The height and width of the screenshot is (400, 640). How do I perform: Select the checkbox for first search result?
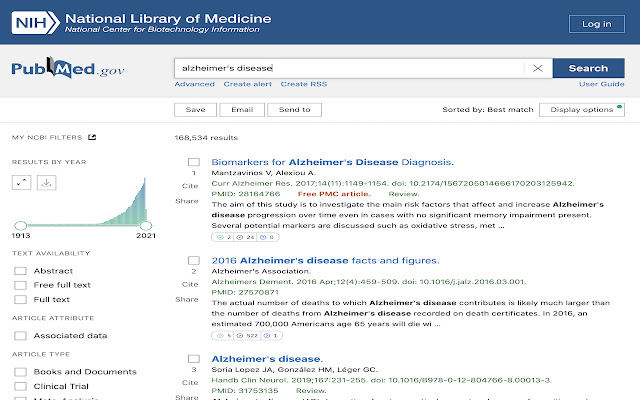click(x=194, y=163)
